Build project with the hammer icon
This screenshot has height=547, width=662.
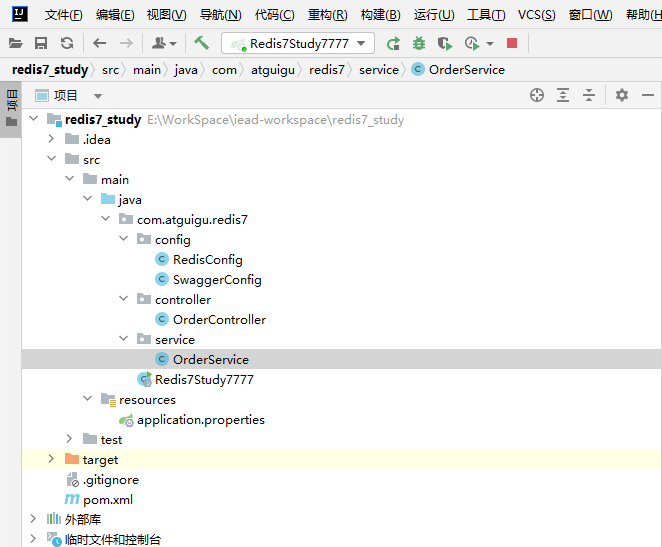coord(201,43)
